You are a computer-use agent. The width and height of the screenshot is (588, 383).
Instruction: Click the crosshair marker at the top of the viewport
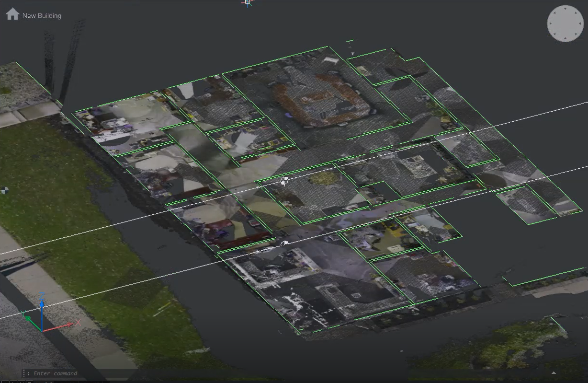coord(247,2)
